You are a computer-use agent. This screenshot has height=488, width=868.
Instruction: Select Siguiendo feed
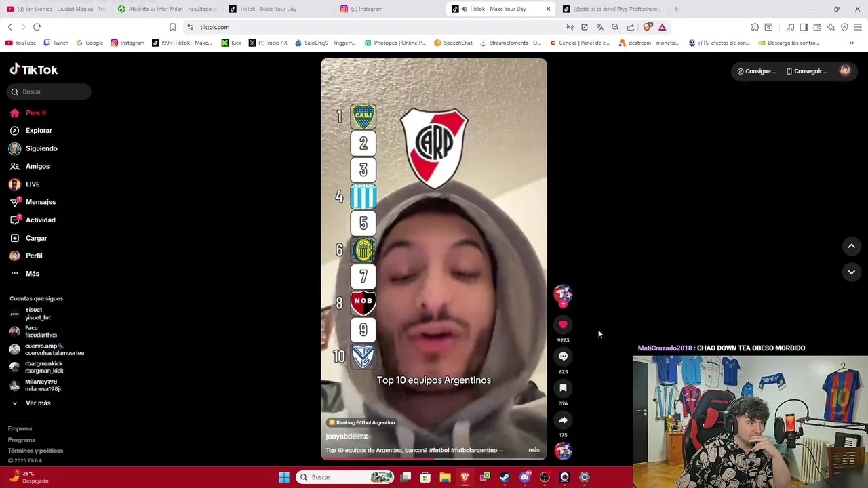(x=33, y=148)
